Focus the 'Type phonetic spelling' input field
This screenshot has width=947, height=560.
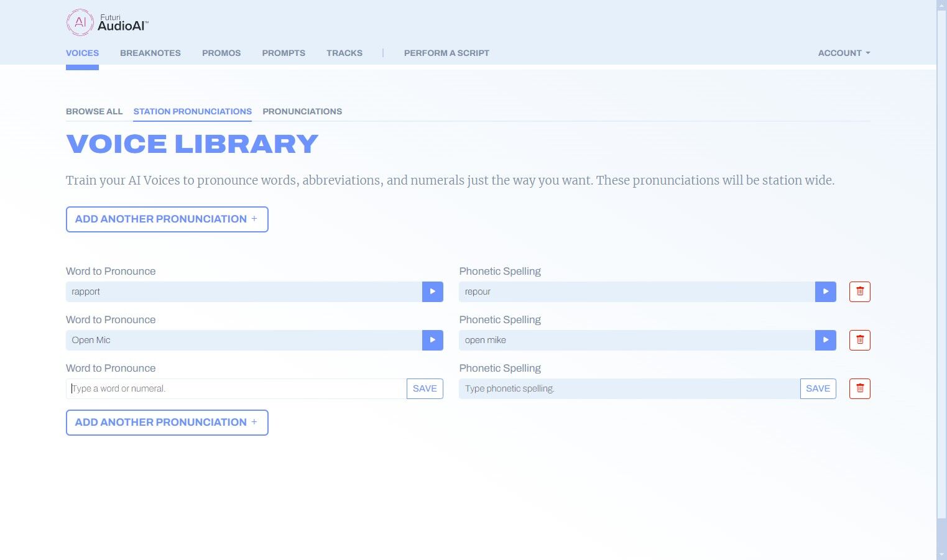coord(628,388)
